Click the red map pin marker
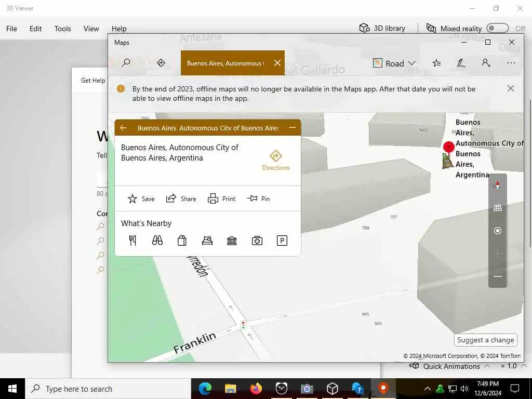532x399 pixels. (x=448, y=148)
